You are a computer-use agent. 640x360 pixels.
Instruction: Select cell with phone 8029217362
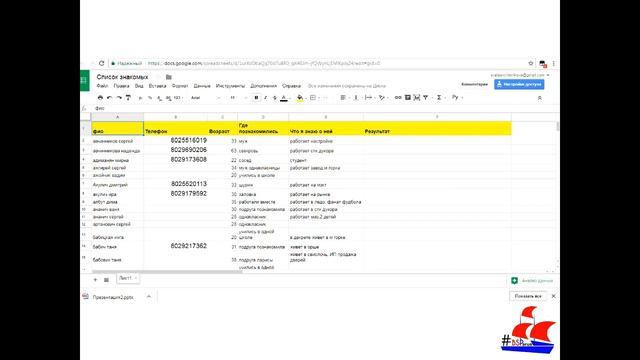[x=176, y=246]
